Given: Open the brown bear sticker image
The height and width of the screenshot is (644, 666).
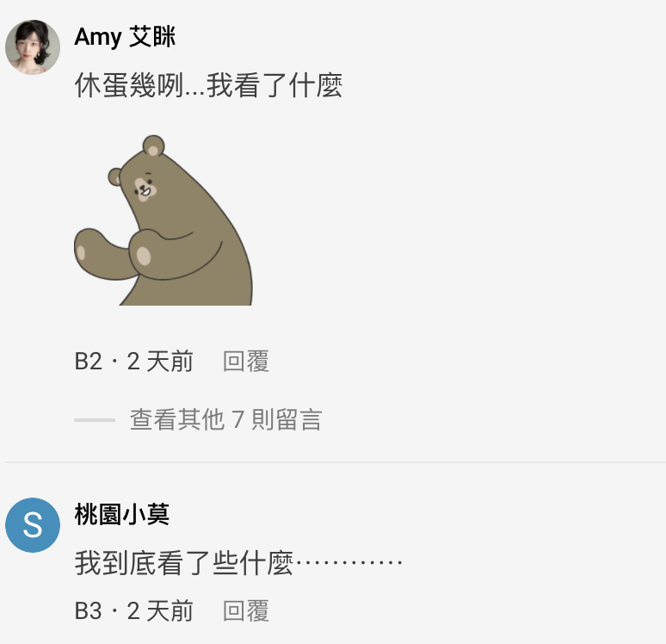Looking at the screenshot, I should (x=163, y=220).
